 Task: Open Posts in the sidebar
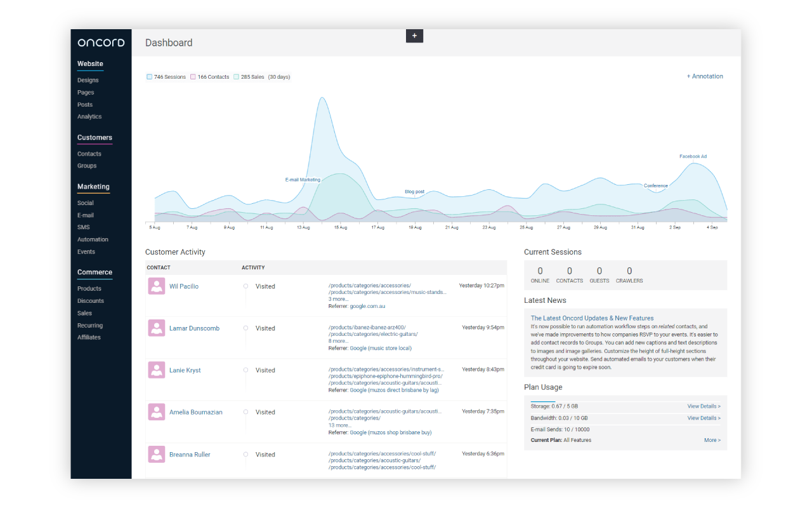tap(85, 105)
